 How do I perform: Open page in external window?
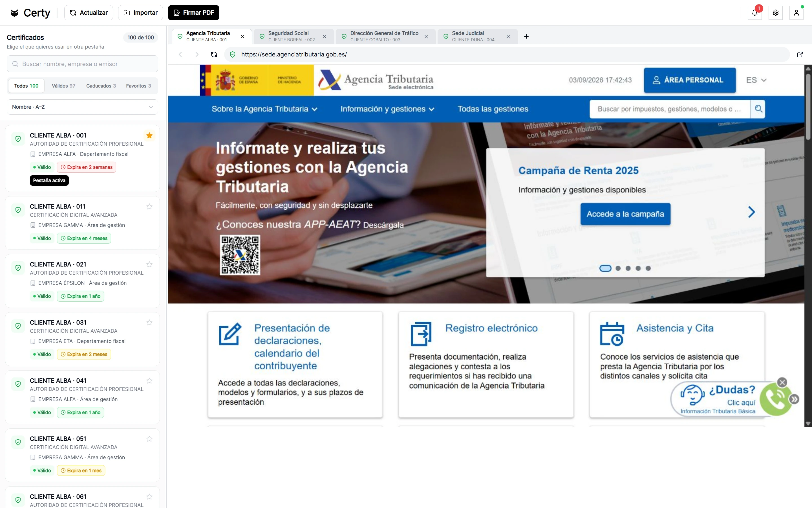800,54
